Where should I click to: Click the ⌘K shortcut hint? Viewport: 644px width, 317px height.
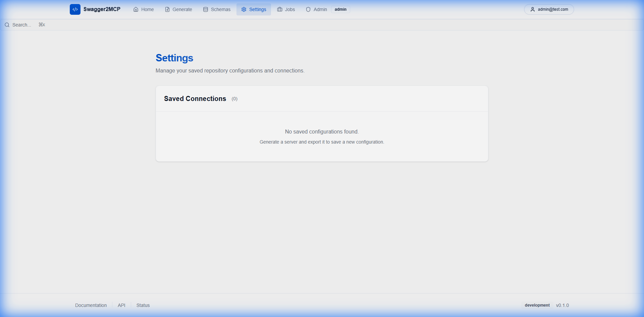pos(42,25)
